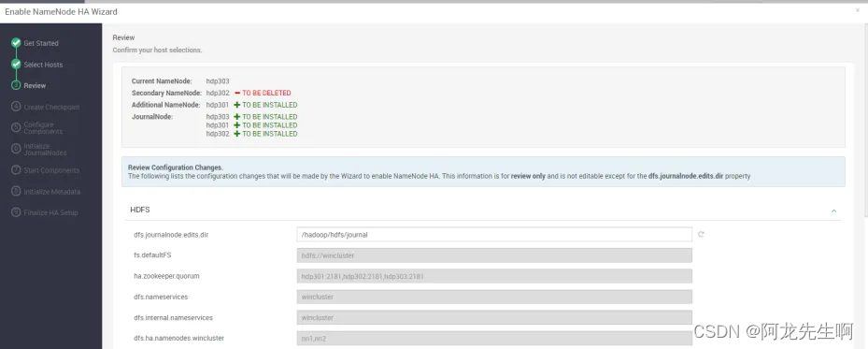
Task: Click the dfs.internal.nameservices value field
Action: click(x=494, y=317)
